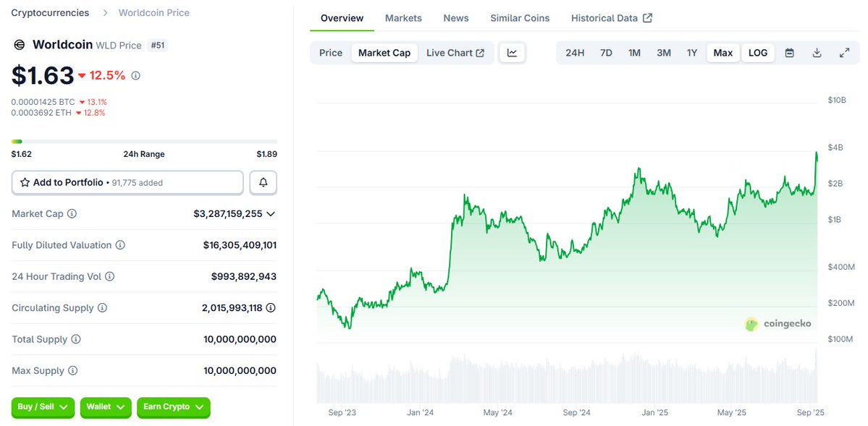Image resolution: width=868 pixels, height=426 pixels.
Task: Download the chart data
Action: (817, 53)
